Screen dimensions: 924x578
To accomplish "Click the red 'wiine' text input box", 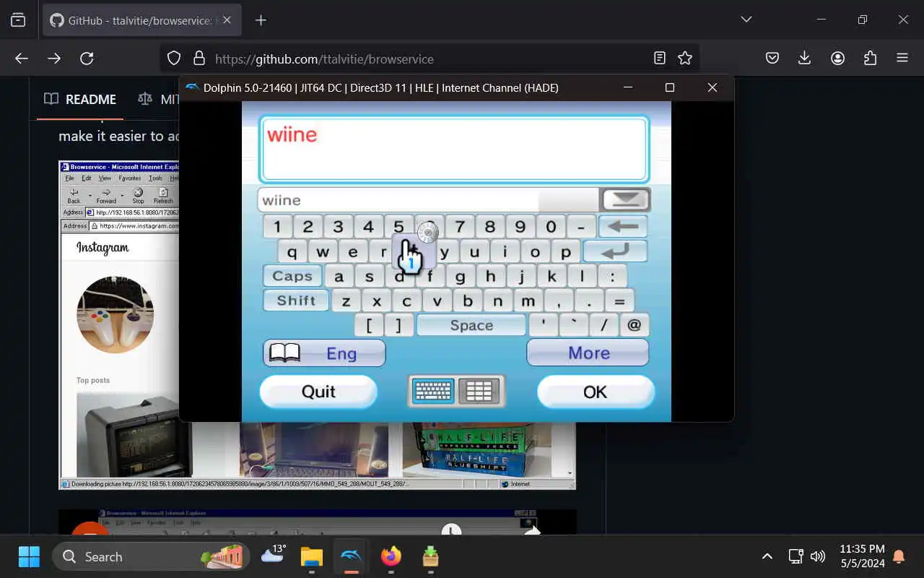I will pyautogui.click(x=454, y=148).
